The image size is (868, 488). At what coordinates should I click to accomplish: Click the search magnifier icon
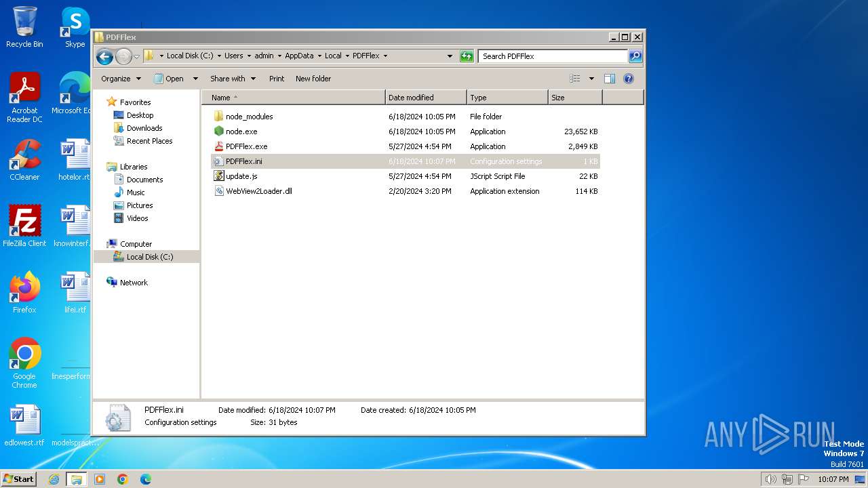click(x=635, y=56)
